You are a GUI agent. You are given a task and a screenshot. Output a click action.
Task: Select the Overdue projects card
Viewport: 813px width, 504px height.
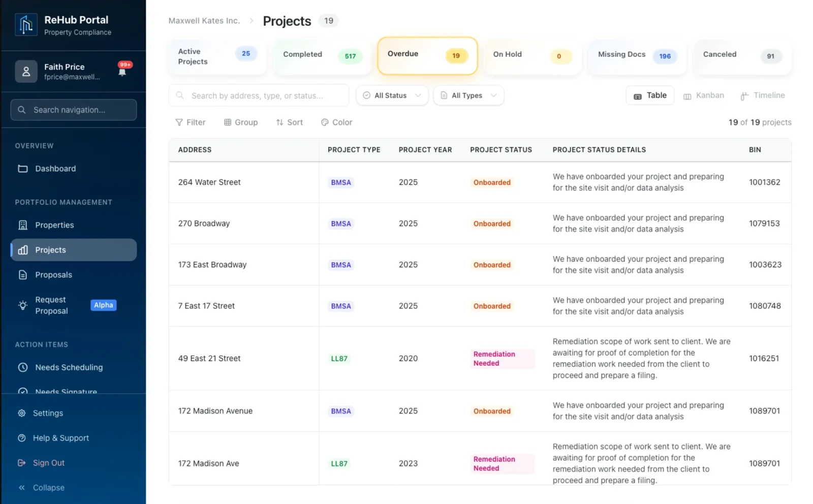[x=427, y=56]
